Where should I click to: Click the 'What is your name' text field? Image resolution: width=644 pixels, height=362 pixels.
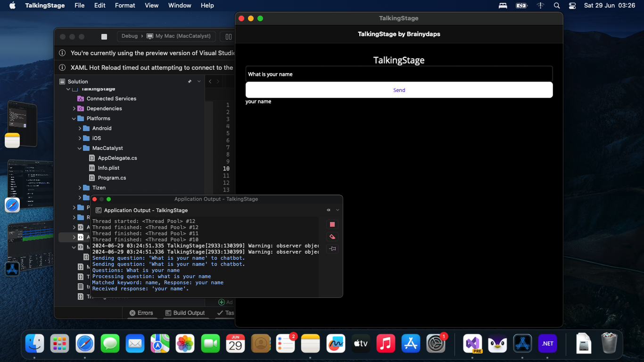click(x=399, y=74)
